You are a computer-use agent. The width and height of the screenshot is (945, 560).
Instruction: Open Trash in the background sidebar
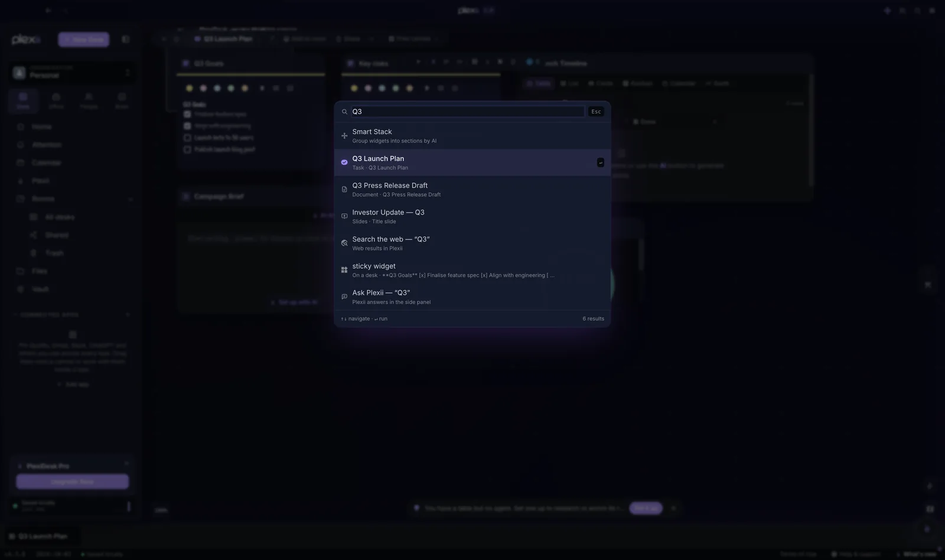tap(54, 253)
